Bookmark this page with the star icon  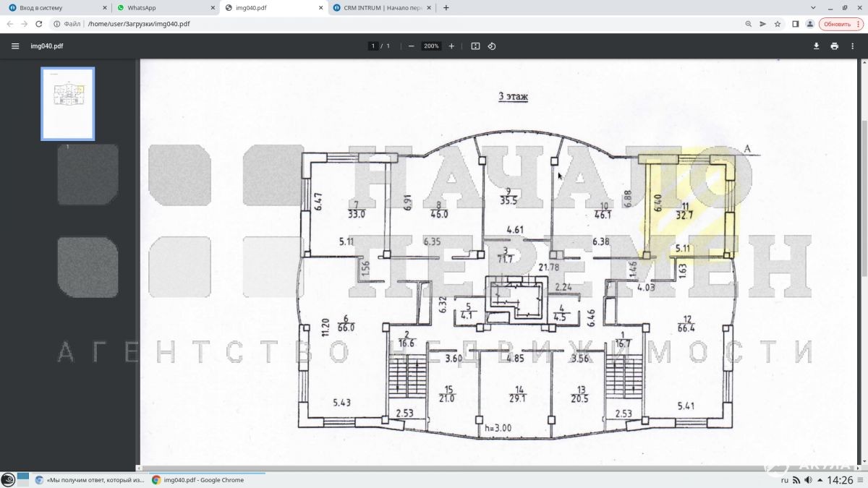tap(778, 24)
